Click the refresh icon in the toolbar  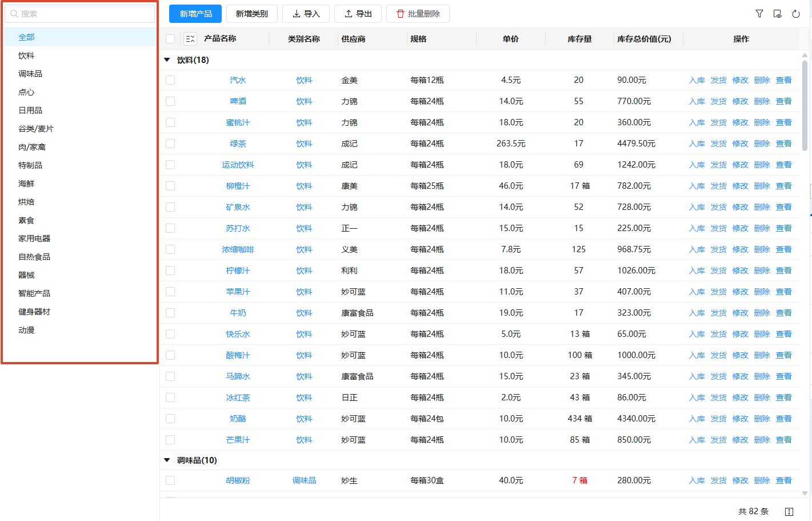pos(796,14)
